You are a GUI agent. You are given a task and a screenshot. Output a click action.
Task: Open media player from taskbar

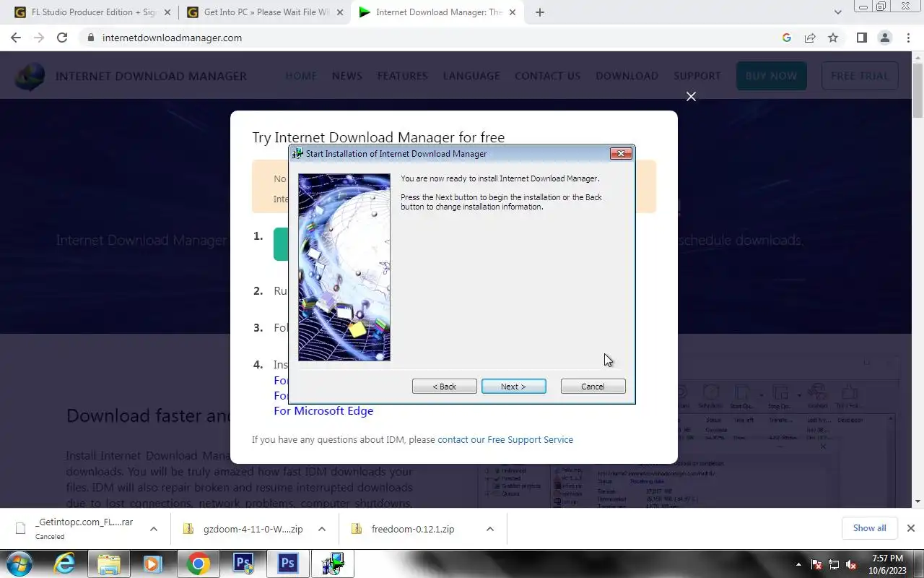(152, 564)
